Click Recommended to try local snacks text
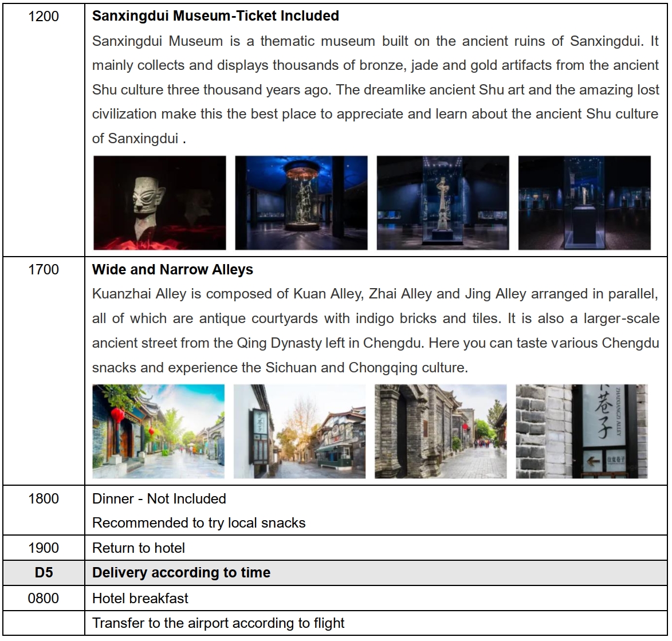Image resolution: width=672 pixels, height=641 pixels. tap(199, 523)
